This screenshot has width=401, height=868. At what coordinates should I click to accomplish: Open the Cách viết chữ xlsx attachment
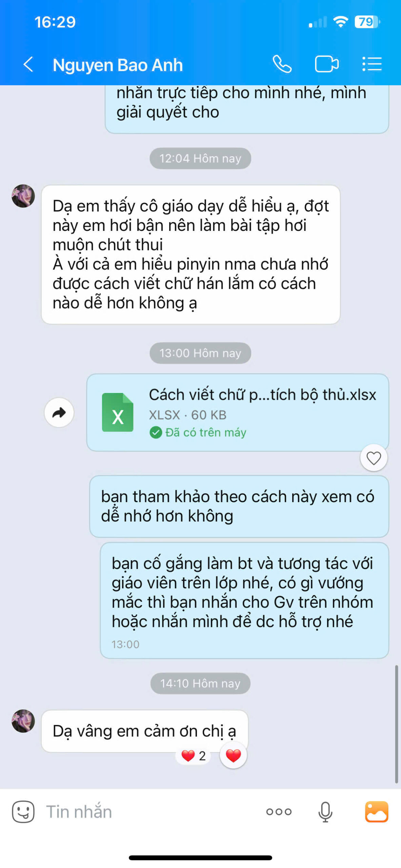238,413
